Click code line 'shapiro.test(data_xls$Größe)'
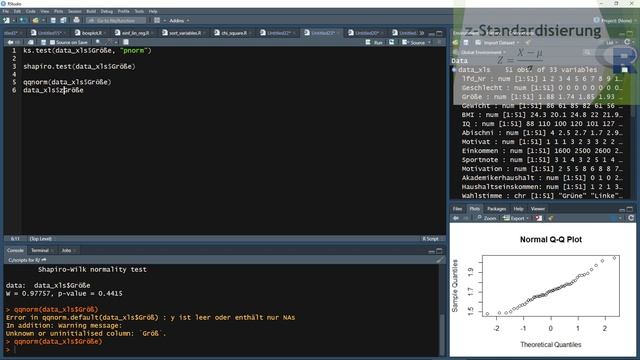Screen dimensions: 640x360 click(x=79, y=67)
